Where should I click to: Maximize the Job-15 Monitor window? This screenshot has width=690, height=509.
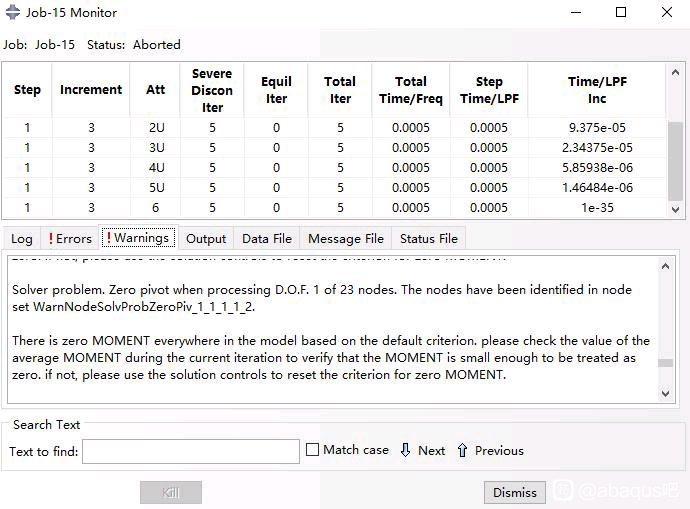coord(621,12)
